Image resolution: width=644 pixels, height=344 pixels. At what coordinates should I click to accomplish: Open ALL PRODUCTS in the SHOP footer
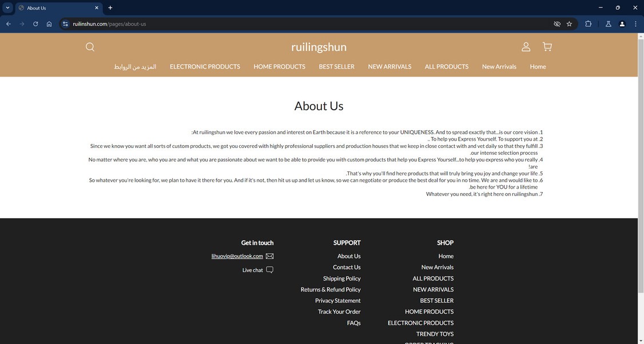[x=433, y=278]
